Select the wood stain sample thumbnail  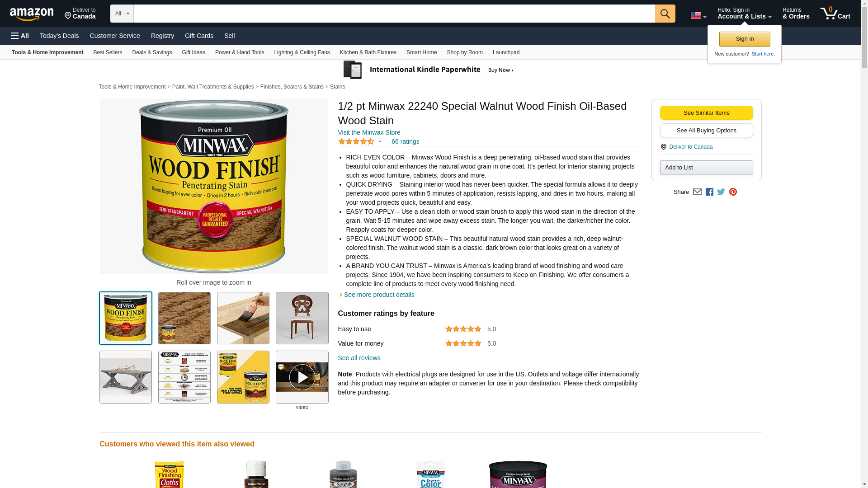coord(184,318)
